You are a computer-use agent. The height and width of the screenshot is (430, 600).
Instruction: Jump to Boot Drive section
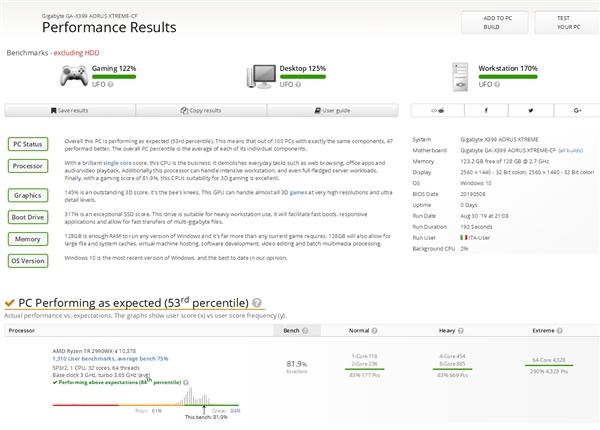point(27,217)
